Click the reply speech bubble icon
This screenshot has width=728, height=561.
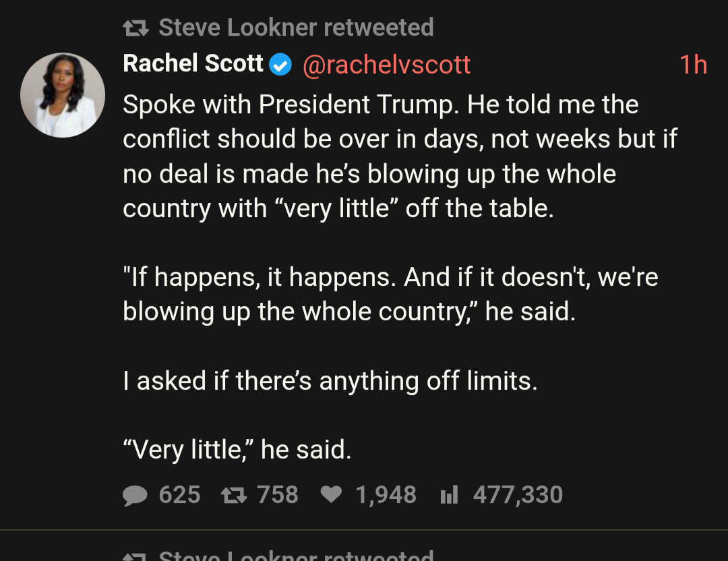pos(135,496)
